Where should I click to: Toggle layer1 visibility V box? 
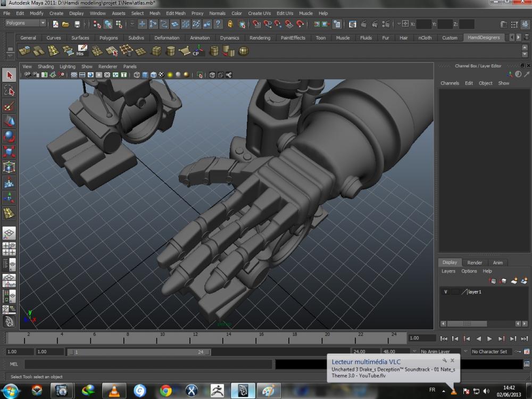pos(446,292)
